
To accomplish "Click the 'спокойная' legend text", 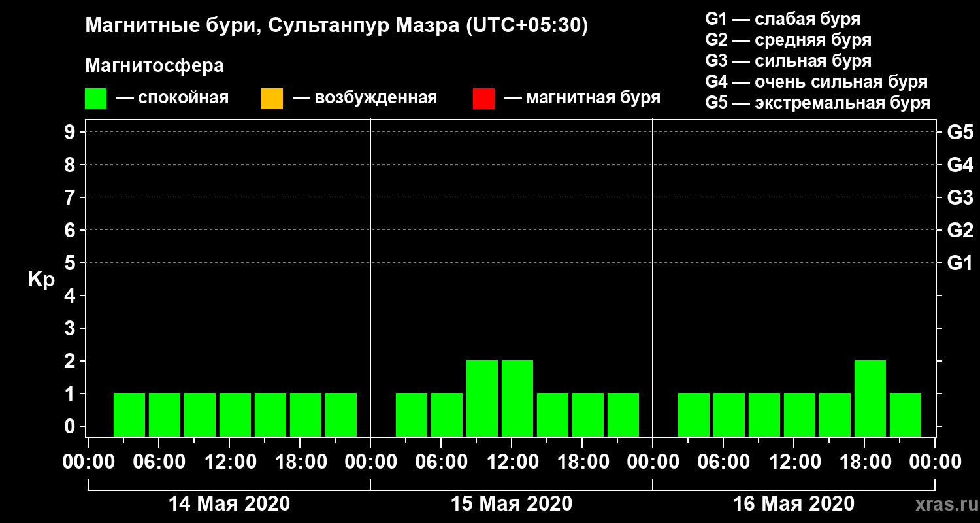I will [x=183, y=99].
